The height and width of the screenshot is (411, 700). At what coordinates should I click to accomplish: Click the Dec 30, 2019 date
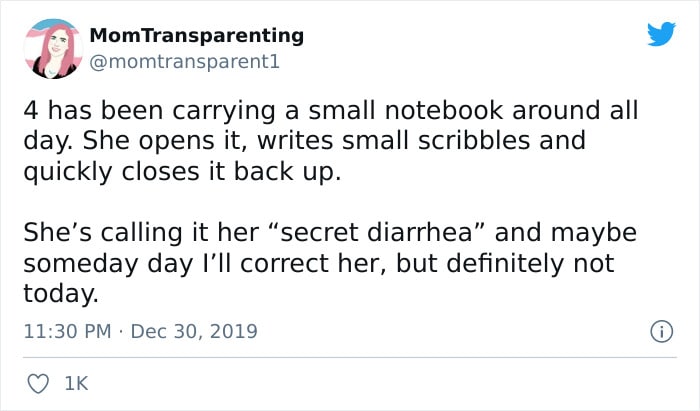click(x=193, y=330)
